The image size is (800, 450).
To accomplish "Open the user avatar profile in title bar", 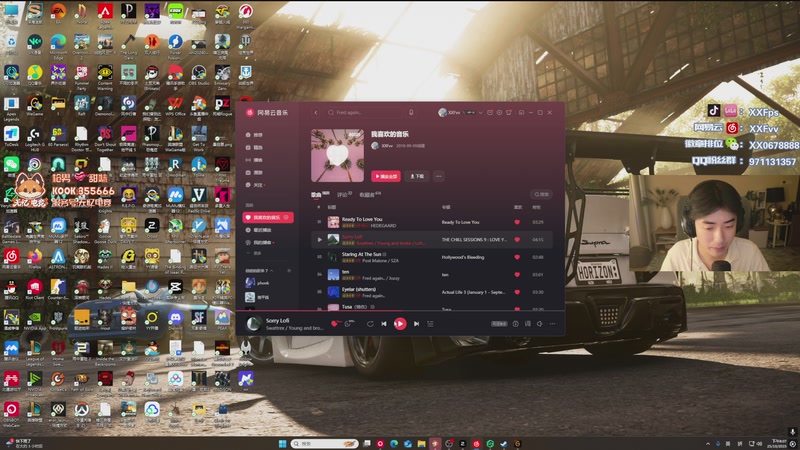I will coord(442,113).
